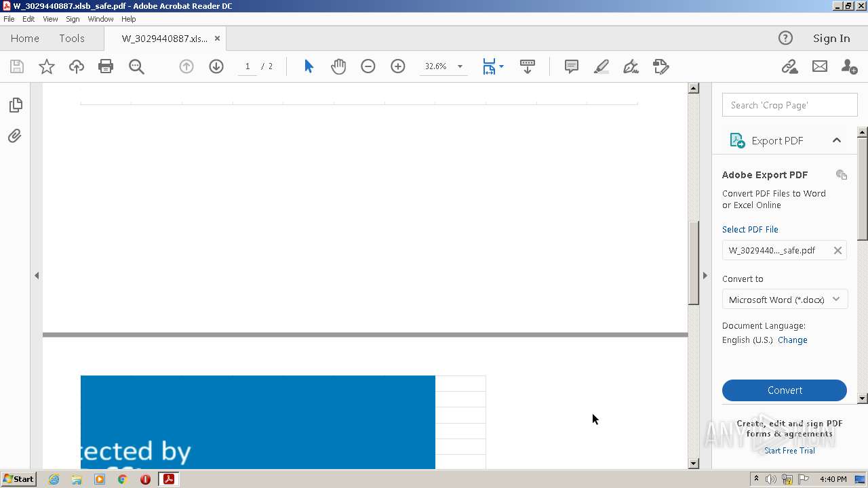The image size is (868, 488).
Task: Save the file using the floppy disk icon
Action: [x=17, y=66]
